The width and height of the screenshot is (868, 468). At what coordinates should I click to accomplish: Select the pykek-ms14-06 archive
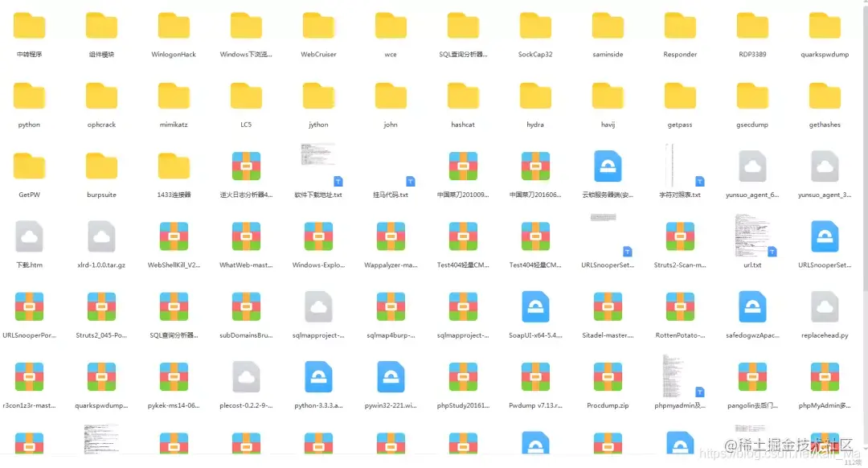[x=174, y=376]
